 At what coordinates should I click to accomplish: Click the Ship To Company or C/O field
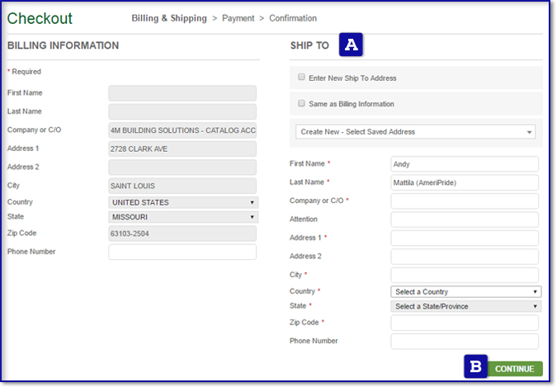(x=465, y=201)
